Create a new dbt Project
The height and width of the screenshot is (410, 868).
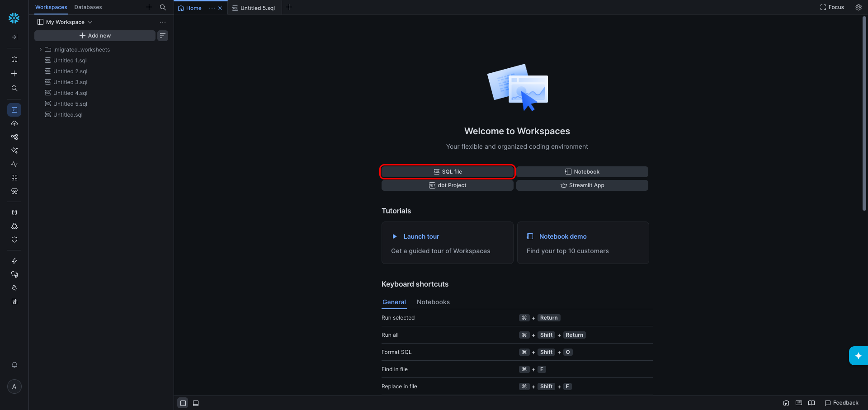pos(448,185)
